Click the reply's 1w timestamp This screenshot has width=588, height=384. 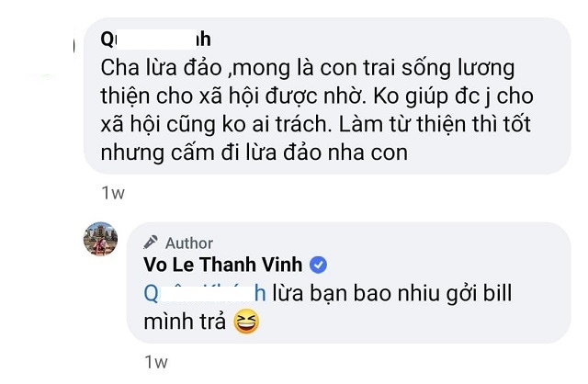(157, 364)
